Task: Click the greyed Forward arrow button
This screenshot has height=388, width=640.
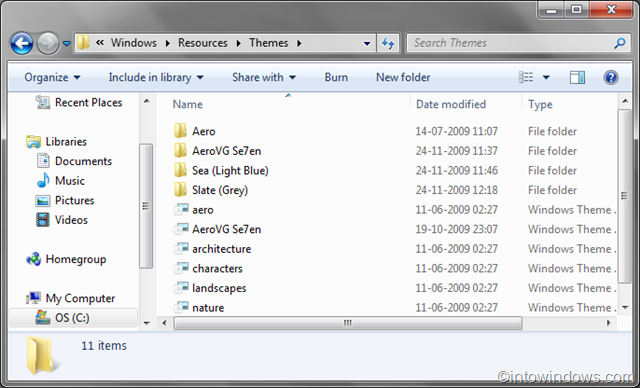Action: pyautogui.click(x=48, y=43)
